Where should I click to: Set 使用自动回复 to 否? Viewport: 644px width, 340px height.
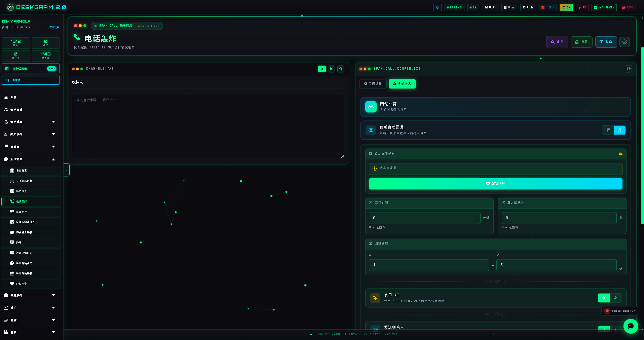pos(608,130)
